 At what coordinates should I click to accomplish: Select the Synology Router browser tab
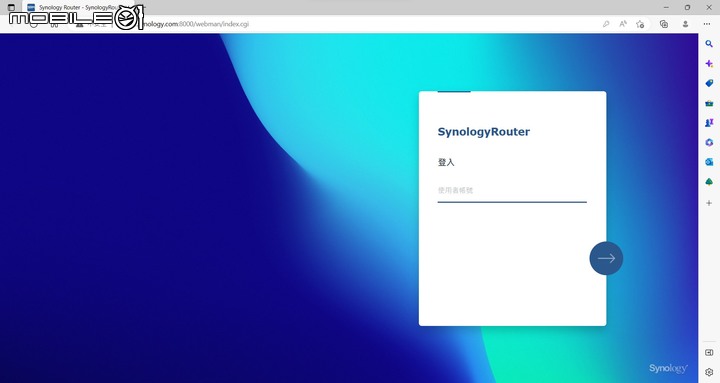[79, 7]
